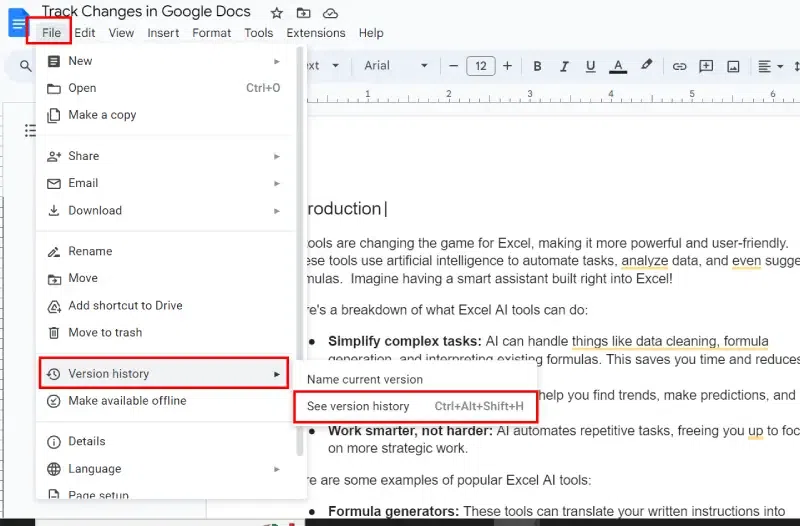800x526 pixels.
Task: Toggle bold formatting
Action: click(537, 66)
